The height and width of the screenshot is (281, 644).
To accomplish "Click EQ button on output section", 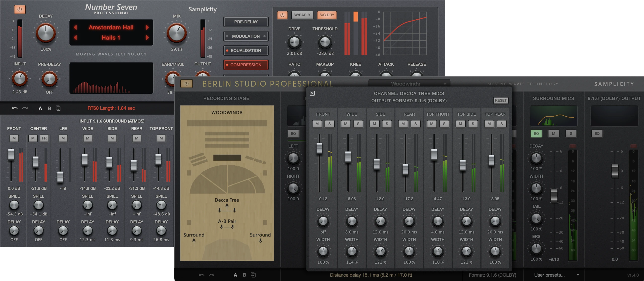I will (597, 133).
